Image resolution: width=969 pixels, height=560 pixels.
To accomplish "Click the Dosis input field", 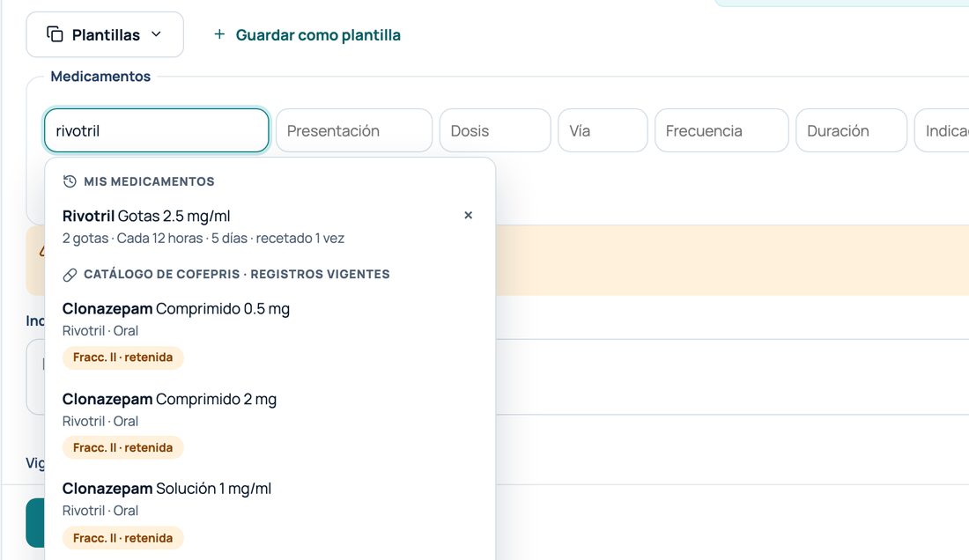I will point(494,130).
